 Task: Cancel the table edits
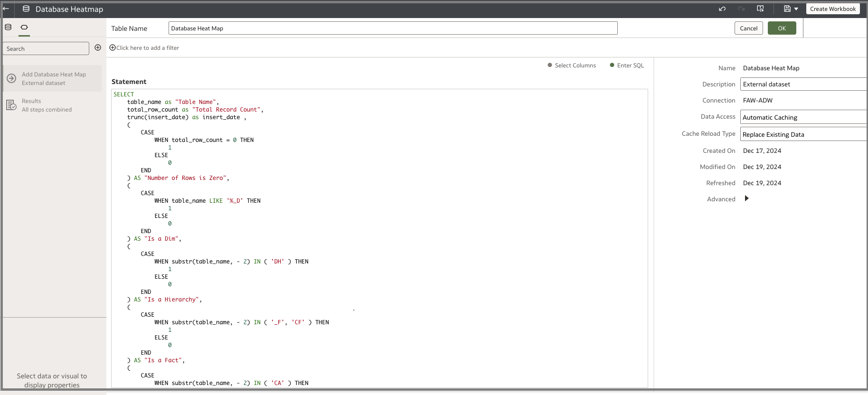(x=748, y=28)
